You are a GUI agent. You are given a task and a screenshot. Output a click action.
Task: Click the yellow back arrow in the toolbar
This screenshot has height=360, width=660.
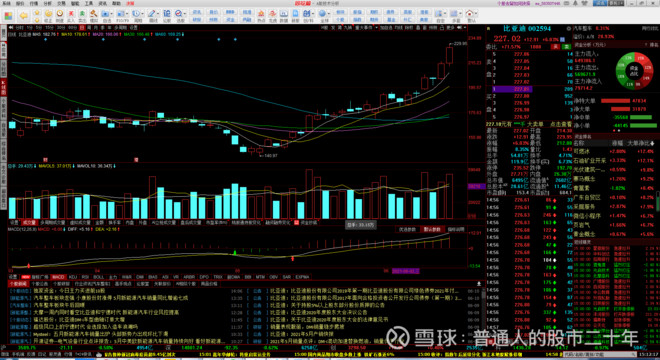tap(24, 16)
